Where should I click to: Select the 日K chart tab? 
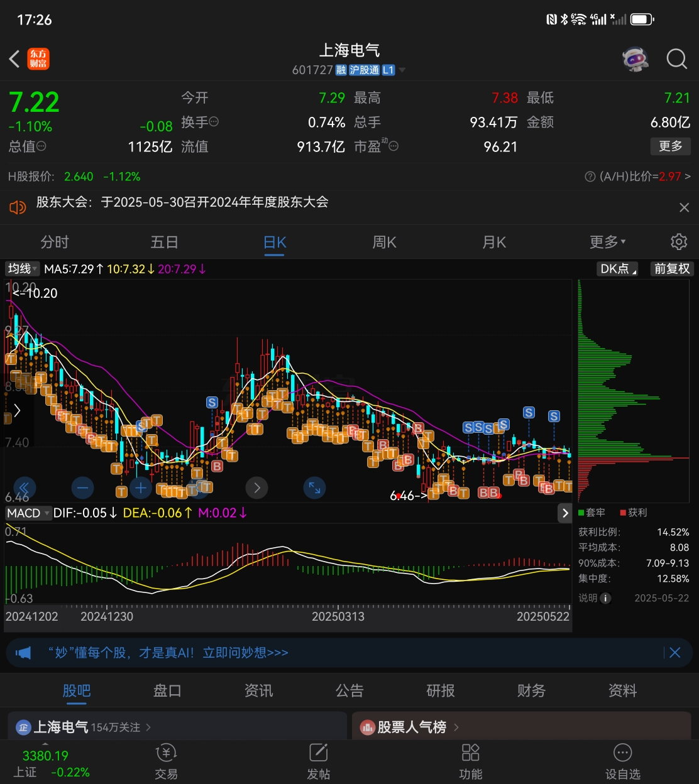[275, 242]
